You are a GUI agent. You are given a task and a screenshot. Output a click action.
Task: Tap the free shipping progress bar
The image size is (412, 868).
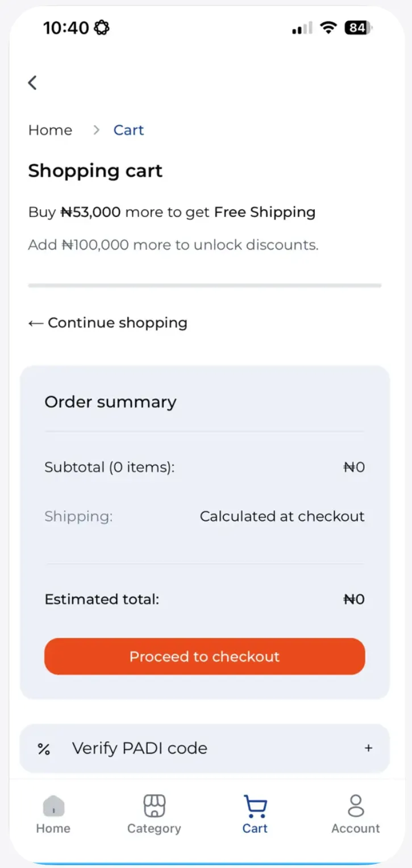205,285
